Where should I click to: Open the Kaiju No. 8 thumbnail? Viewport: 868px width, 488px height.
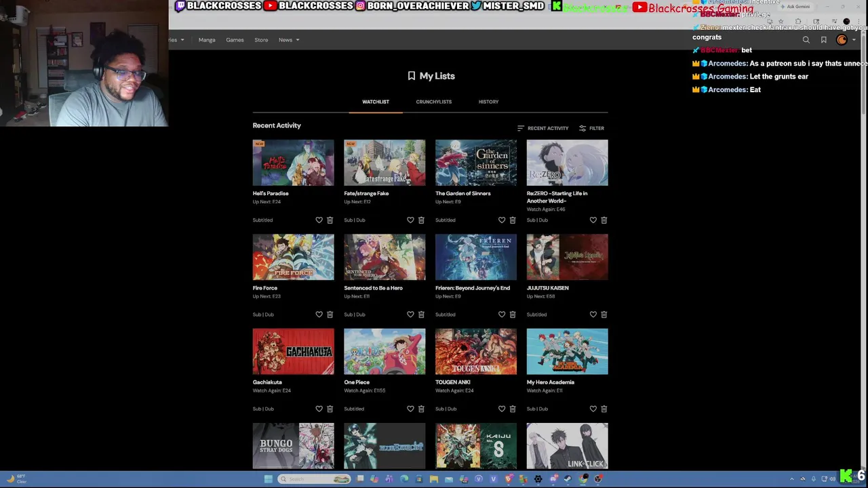pos(476,446)
